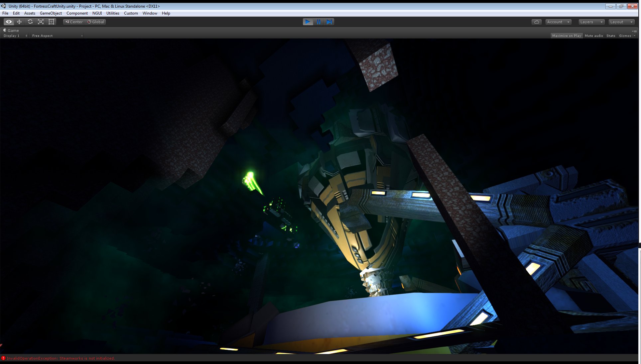Viewport: 641px width, 364px height.
Task: Select the Rect transform tool
Action: tap(51, 22)
